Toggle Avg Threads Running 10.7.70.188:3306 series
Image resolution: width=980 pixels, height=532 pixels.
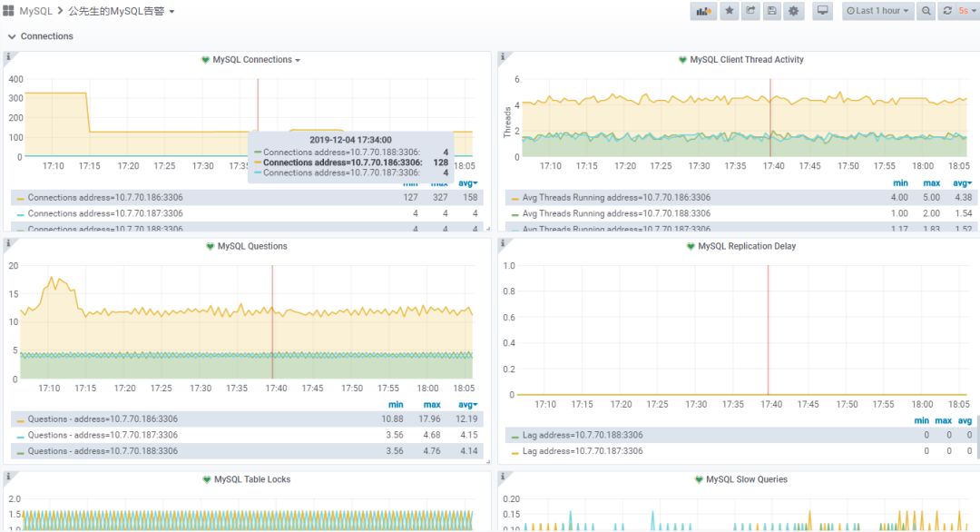pos(616,213)
